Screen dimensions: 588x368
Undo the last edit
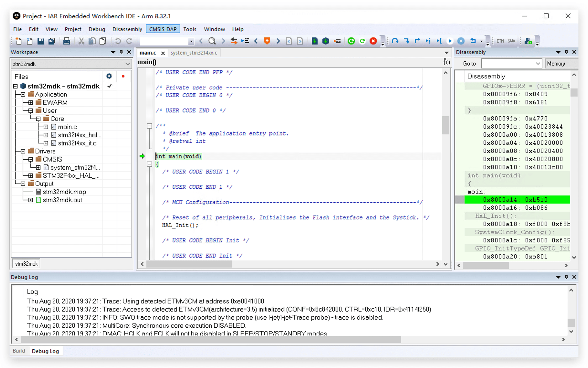pyautogui.click(x=118, y=41)
